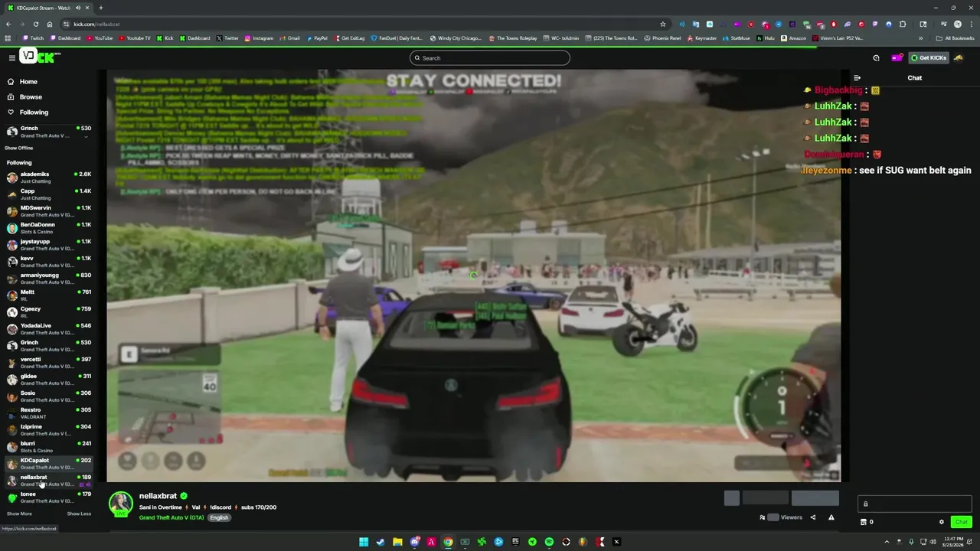980x551 pixels.
Task: Open browser home button
Action: pyautogui.click(x=50, y=24)
